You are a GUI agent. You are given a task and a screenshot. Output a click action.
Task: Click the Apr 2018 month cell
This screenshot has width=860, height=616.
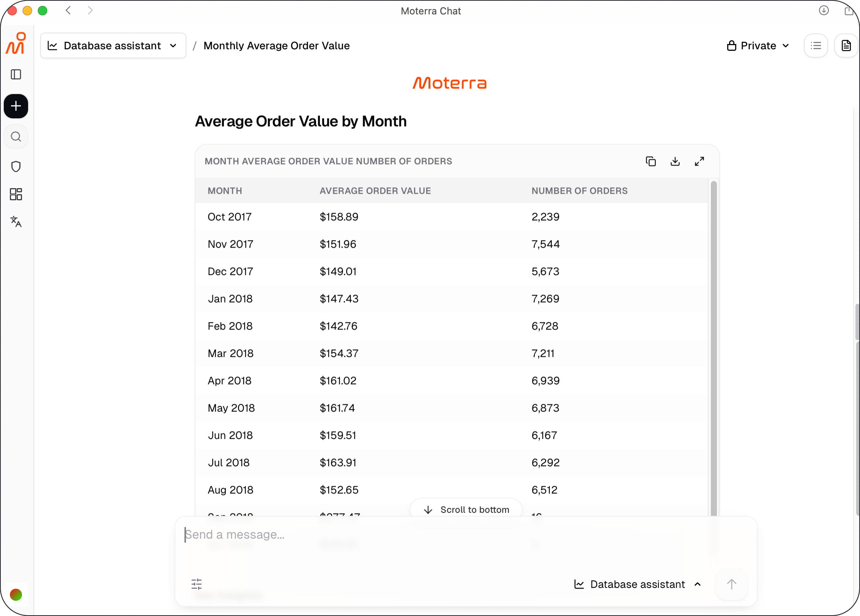230,380
